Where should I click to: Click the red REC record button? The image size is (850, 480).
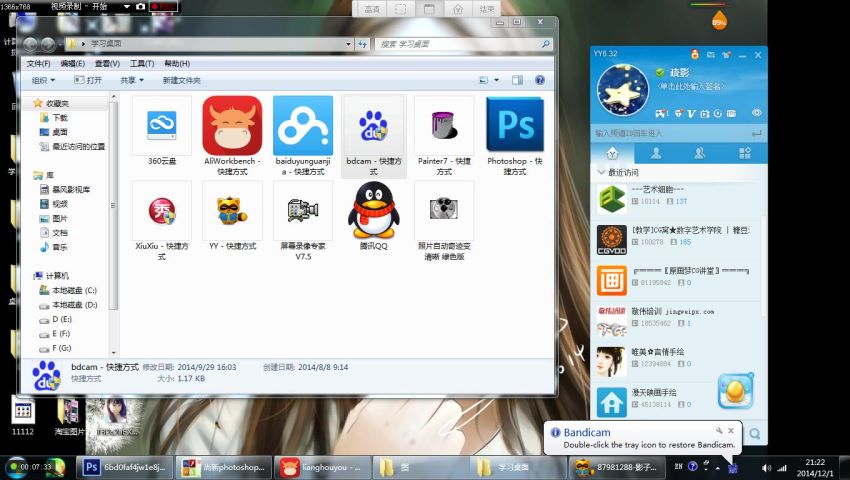click(x=163, y=7)
